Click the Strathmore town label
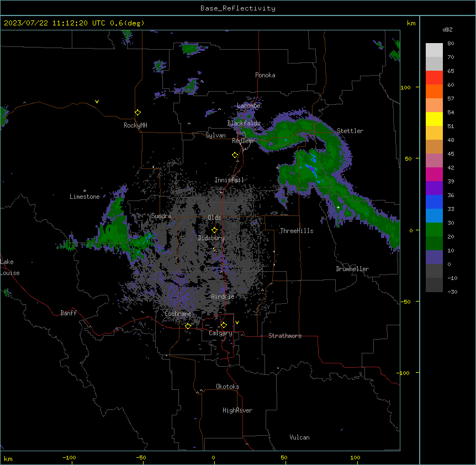The width and height of the screenshot is (476, 465). point(285,336)
